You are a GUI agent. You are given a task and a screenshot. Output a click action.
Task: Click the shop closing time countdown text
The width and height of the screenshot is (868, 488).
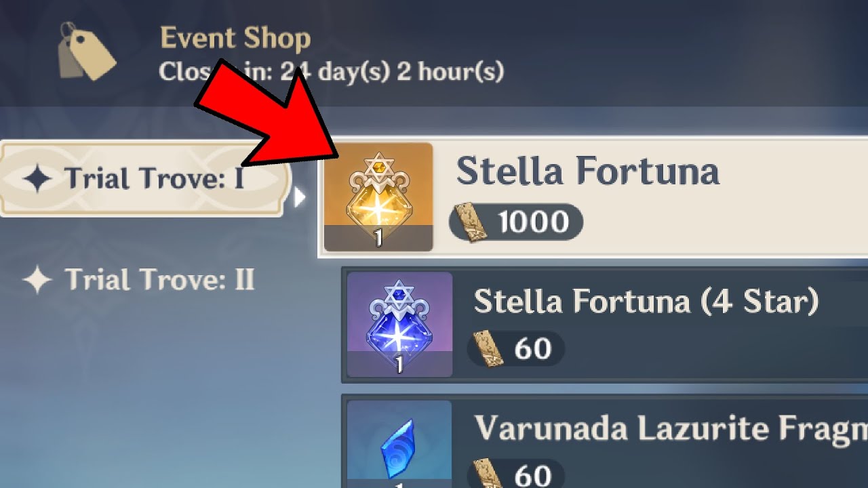(331, 70)
